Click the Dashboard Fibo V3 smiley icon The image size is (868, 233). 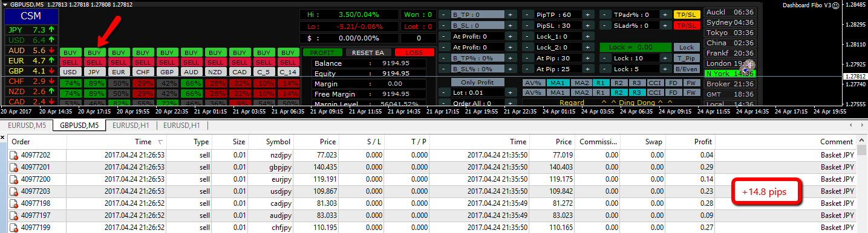[836, 5]
